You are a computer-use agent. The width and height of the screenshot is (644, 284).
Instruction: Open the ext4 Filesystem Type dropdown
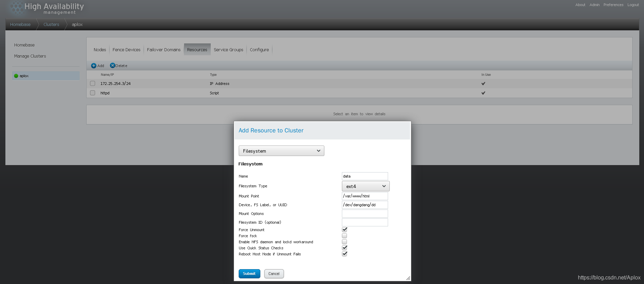click(x=366, y=186)
